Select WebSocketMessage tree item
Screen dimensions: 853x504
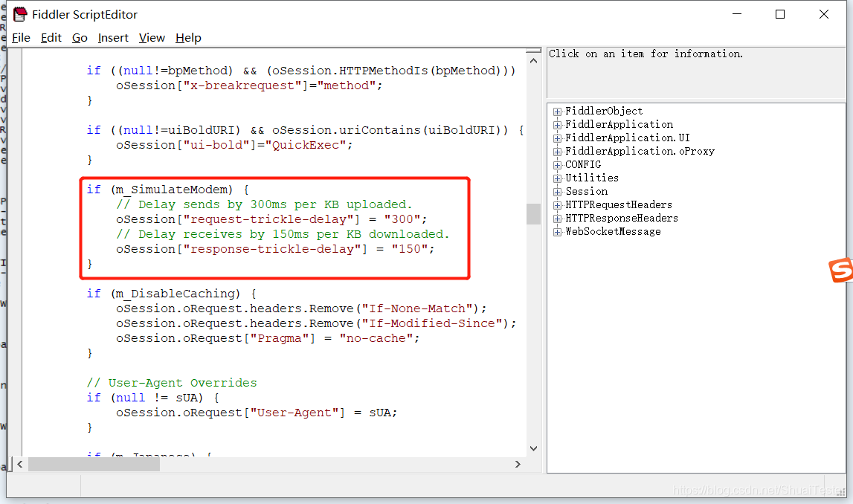pos(613,232)
